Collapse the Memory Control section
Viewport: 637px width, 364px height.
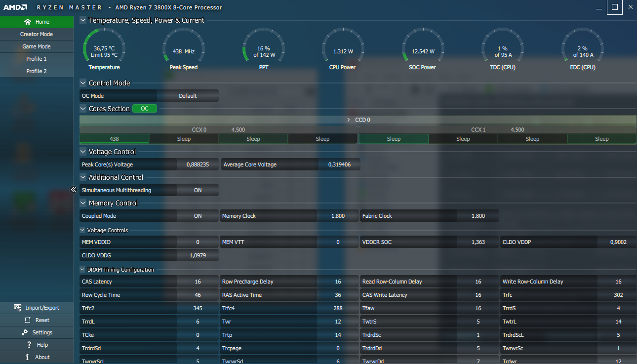(x=83, y=203)
